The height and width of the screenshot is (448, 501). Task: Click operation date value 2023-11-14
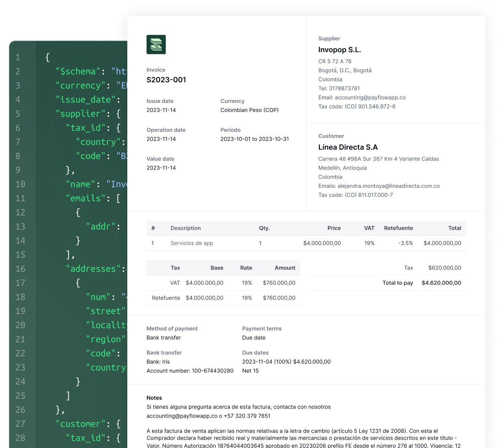pyautogui.click(x=161, y=139)
